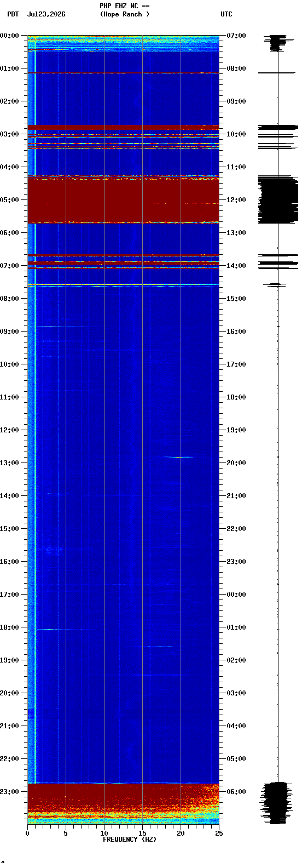This screenshot has height=868, width=302.
Task: Click the '10:00' PDT time tick label
Action: click(9, 364)
